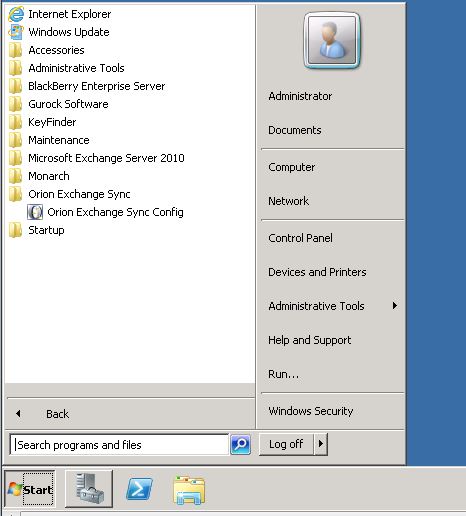Collapse the Orion Exchange Sync folder

point(69,194)
